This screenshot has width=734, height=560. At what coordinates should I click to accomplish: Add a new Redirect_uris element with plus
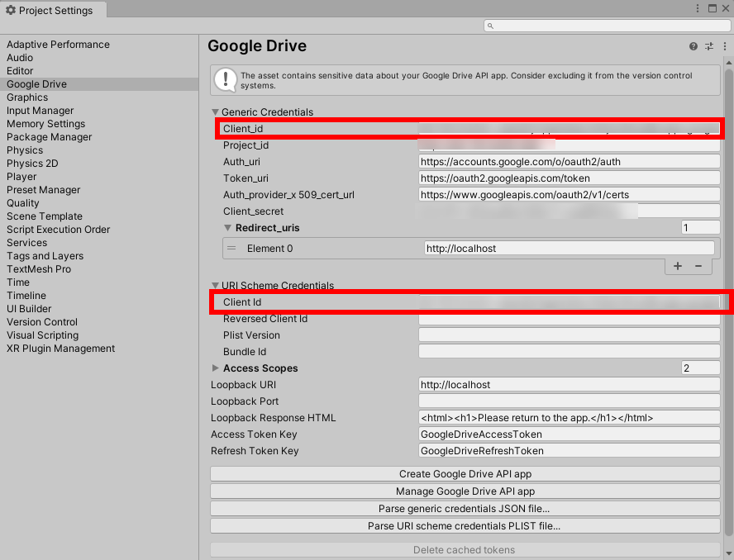click(x=677, y=266)
